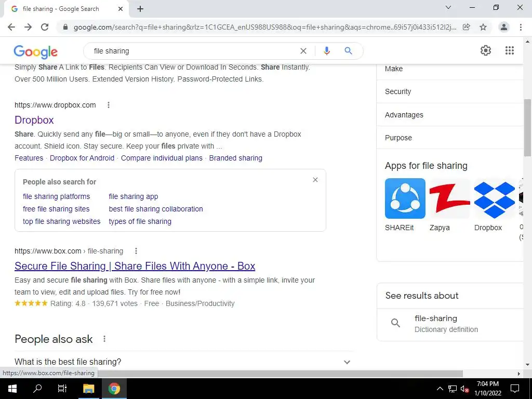Start voice search with the microphone
Image resolution: width=532 pixels, height=399 pixels.
coord(326,51)
